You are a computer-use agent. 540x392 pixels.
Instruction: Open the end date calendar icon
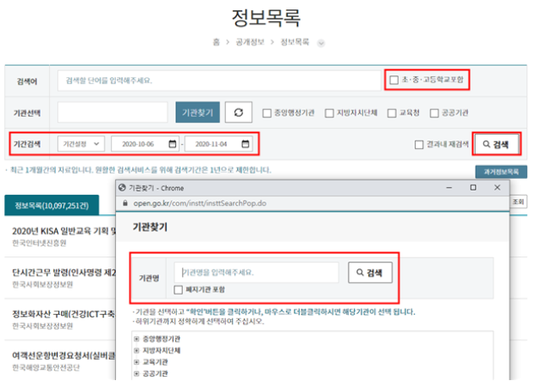pos(245,144)
